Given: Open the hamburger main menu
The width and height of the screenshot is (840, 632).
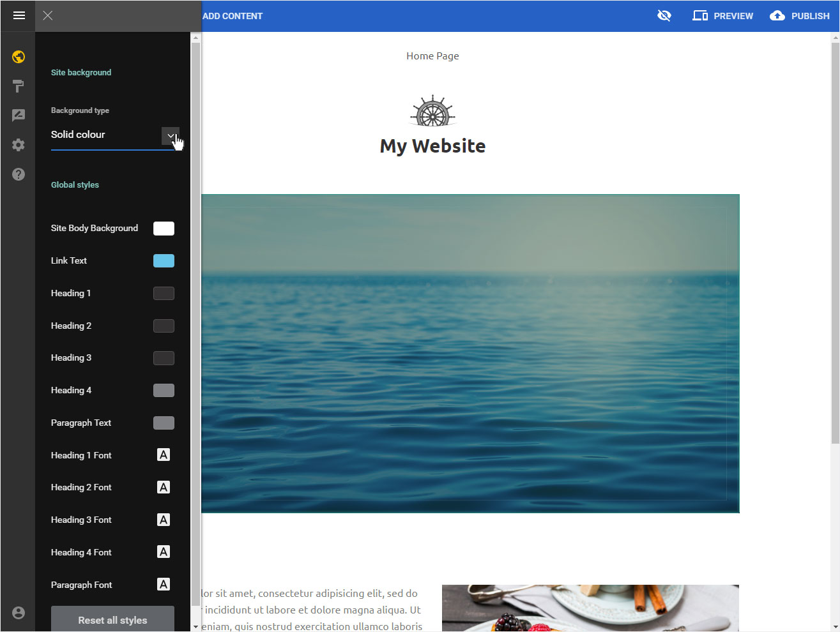Looking at the screenshot, I should click(19, 15).
